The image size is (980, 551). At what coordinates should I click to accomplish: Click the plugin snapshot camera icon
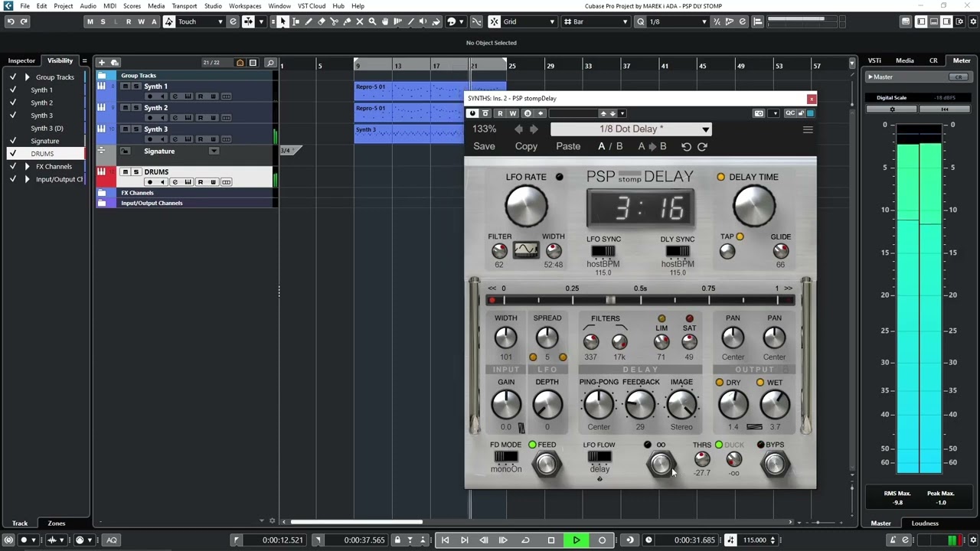coord(759,113)
